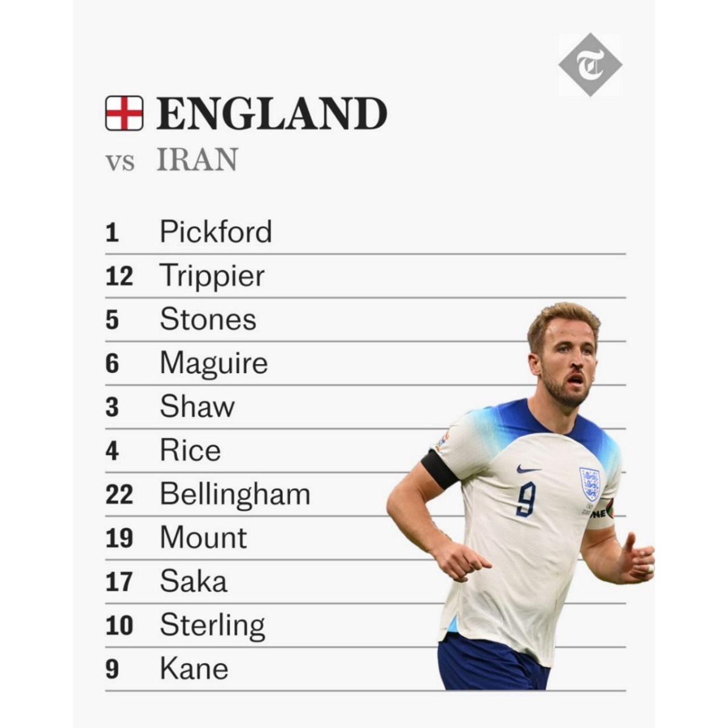Choose Saka in the starting eleven
The image size is (728, 728).
point(194,582)
